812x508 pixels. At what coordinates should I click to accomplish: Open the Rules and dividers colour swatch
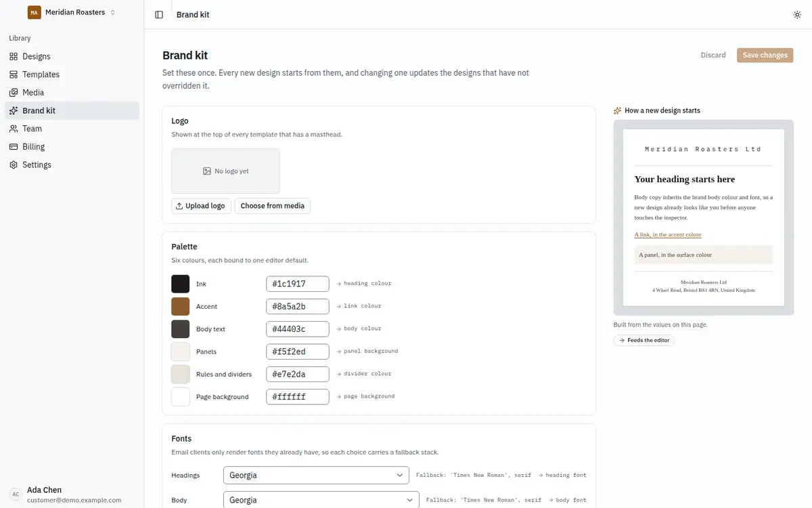[x=181, y=374]
